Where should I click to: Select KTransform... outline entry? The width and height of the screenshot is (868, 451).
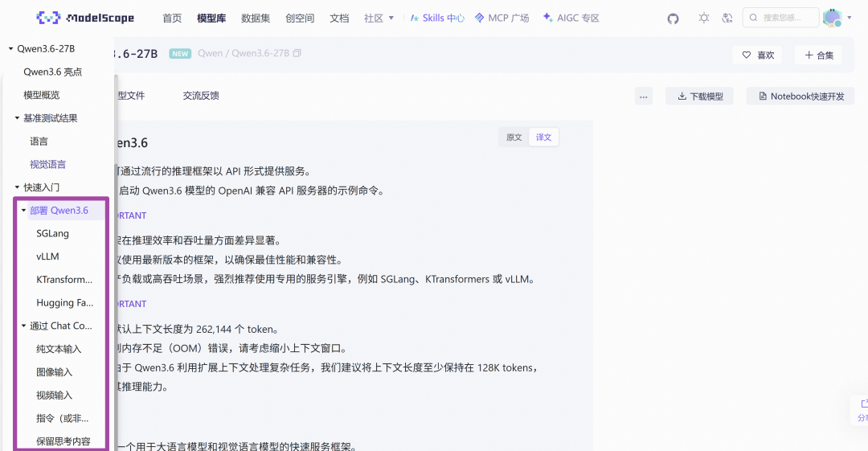[x=64, y=280]
